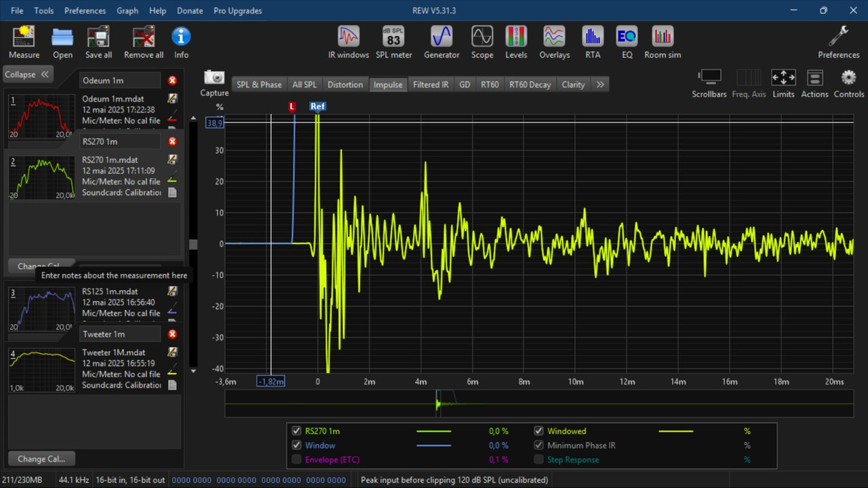
Task: Open the IR windows settings
Action: click(x=349, y=42)
